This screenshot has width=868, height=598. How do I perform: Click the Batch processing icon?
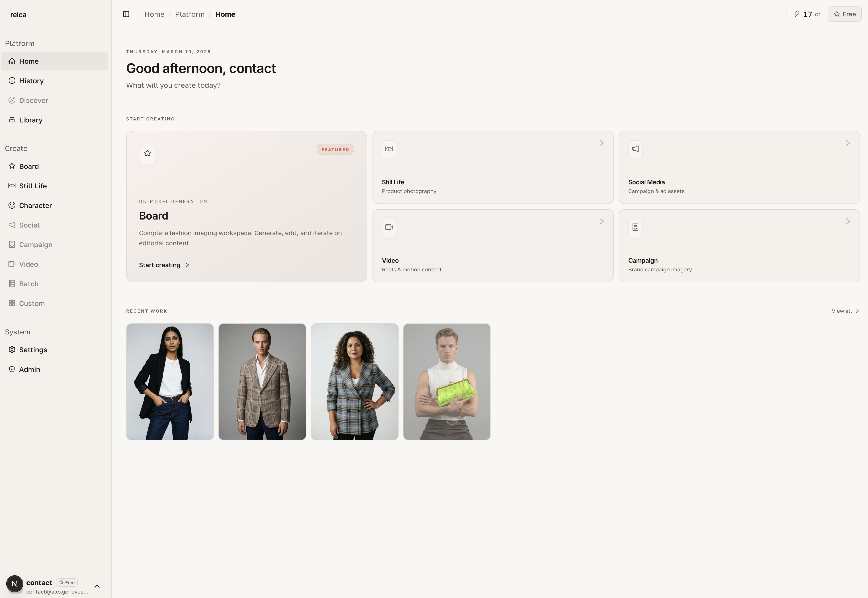[12, 284]
